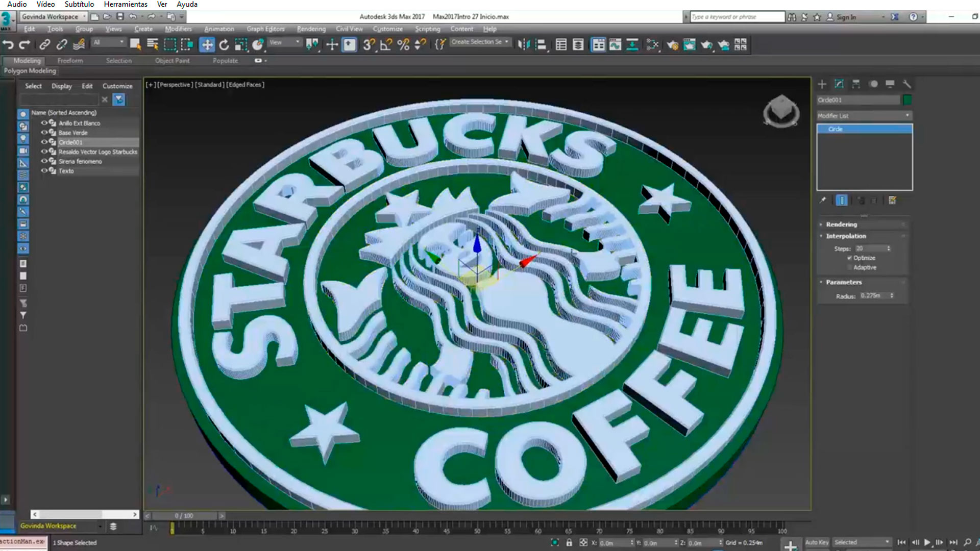Viewport: 980px width, 551px height.
Task: Open the Render Setup icon
Action: pyautogui.click(x=672, y=45)
